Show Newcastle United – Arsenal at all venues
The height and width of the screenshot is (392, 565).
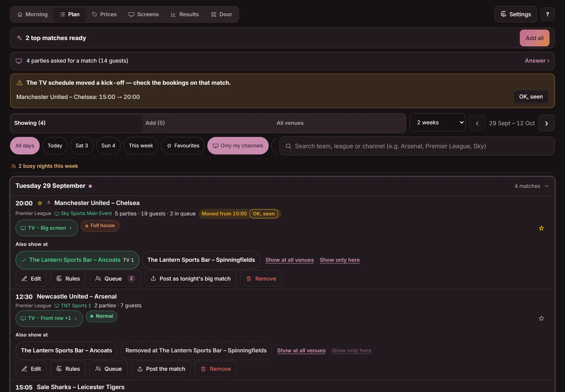point(301,351)
